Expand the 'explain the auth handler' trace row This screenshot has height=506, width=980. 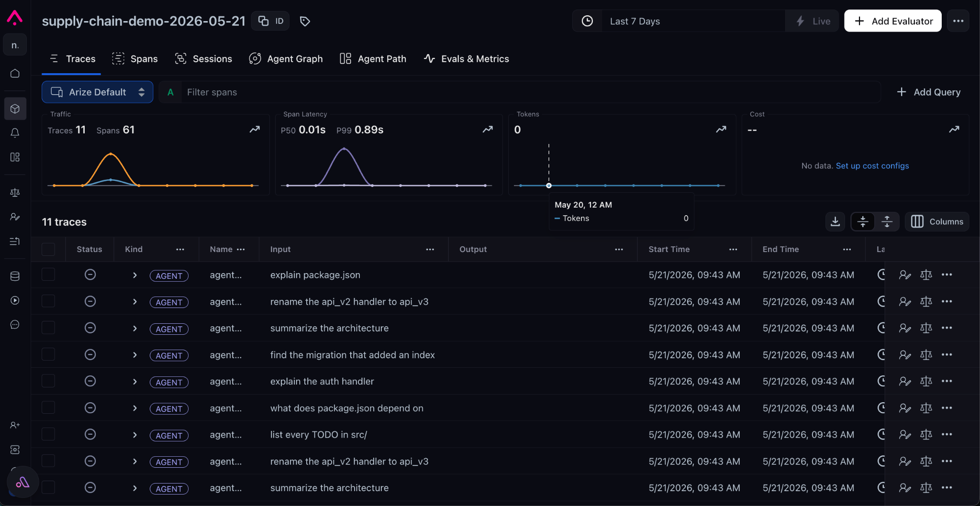(135, 382)
